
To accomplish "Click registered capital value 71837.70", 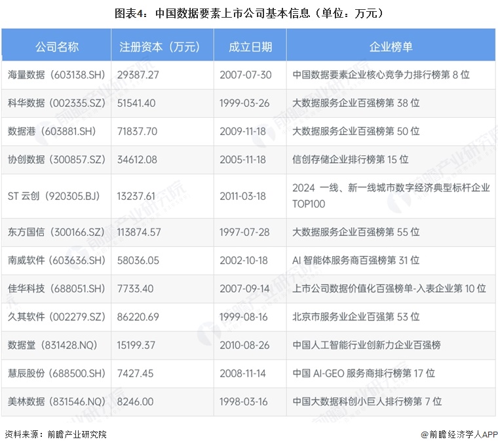I will coord(137,132).
